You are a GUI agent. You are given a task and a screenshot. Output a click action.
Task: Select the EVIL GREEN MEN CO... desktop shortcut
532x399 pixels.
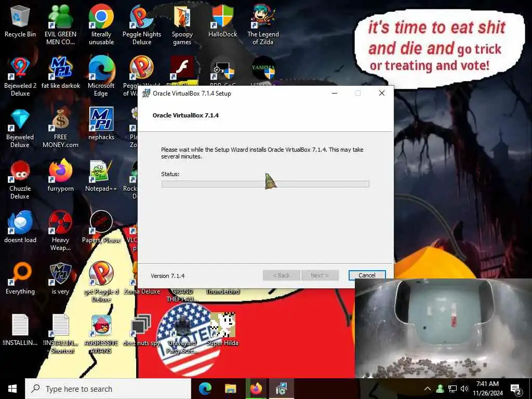pos(60,24)
